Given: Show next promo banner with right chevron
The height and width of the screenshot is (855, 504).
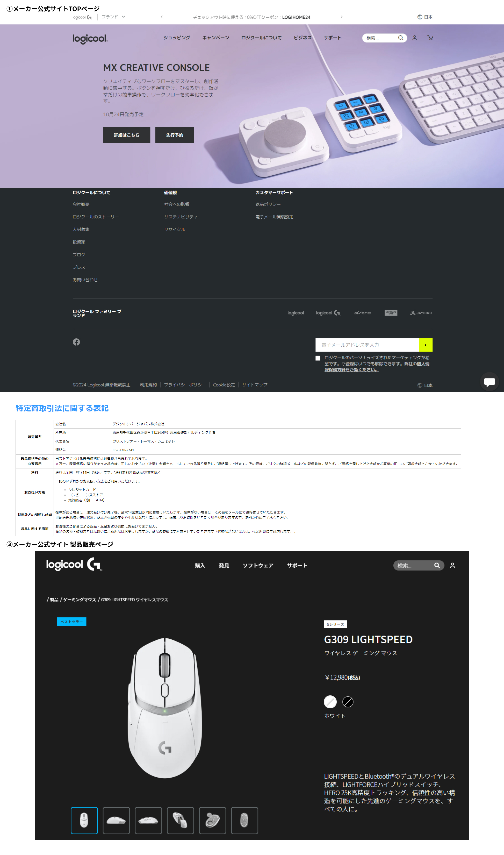Looking at the screenshot, I should [341, 17].
